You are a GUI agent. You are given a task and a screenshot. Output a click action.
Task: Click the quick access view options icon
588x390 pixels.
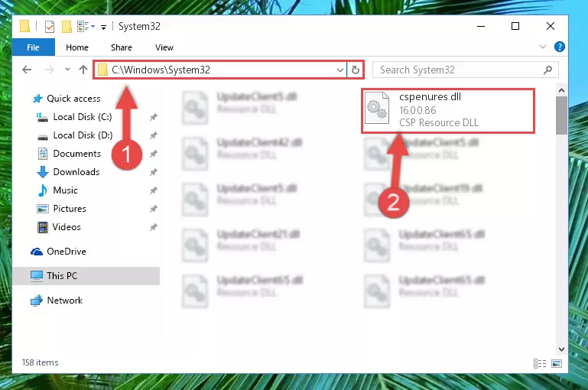point(86,27)
